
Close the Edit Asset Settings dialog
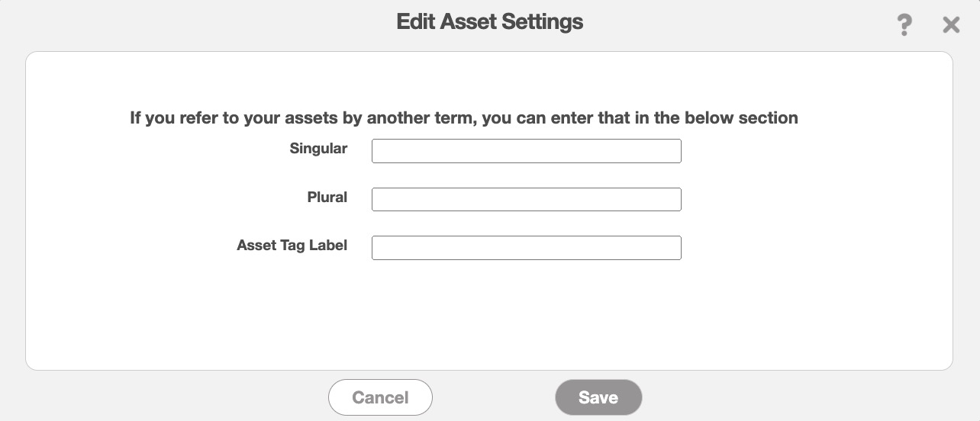coord(951,25)
